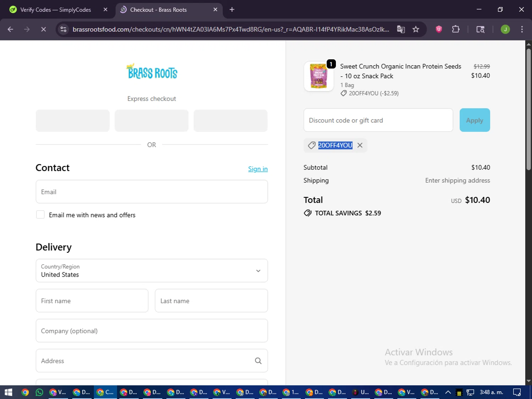Expand the Country/Region dropdown
The image size is (532, 399).
[152, 271]
